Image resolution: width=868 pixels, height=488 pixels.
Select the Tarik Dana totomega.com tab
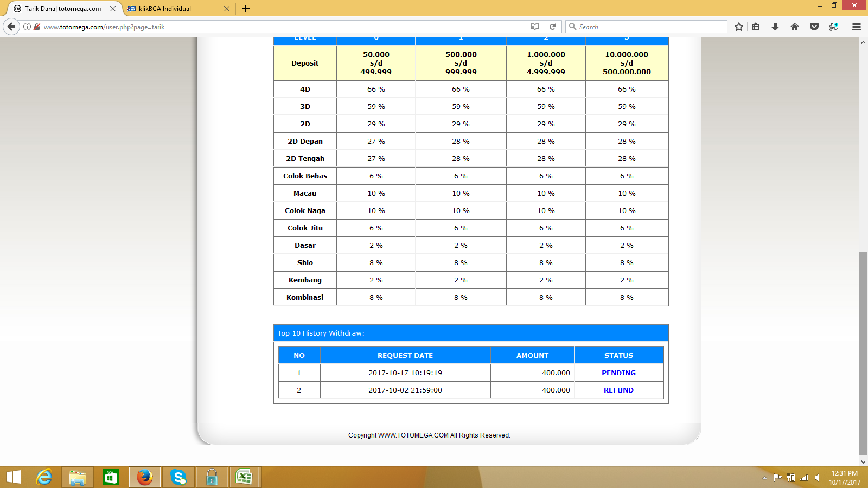[x=62, y=9]
